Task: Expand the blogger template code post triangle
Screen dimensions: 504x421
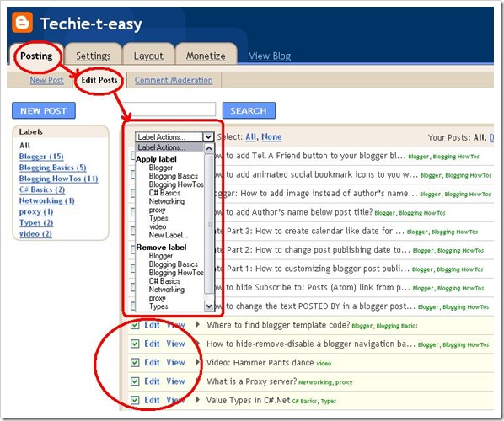Action: 198,325
